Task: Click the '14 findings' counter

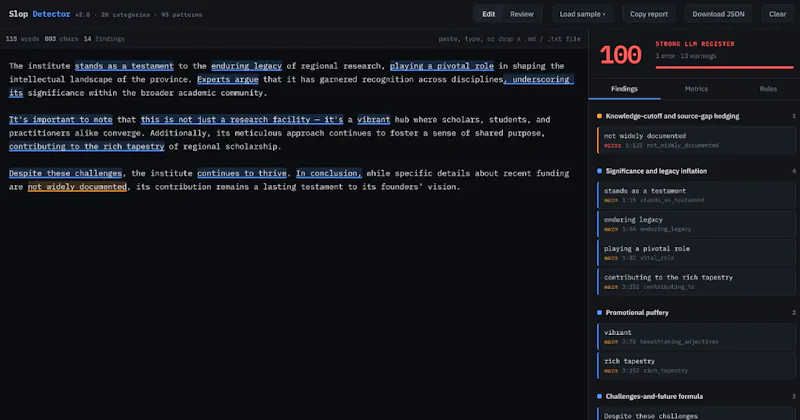Action: [104, 39]
